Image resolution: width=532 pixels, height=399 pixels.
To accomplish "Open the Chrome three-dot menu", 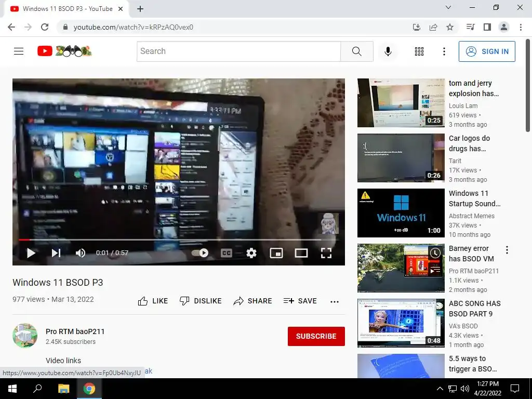I will click(x=521, y=27).
